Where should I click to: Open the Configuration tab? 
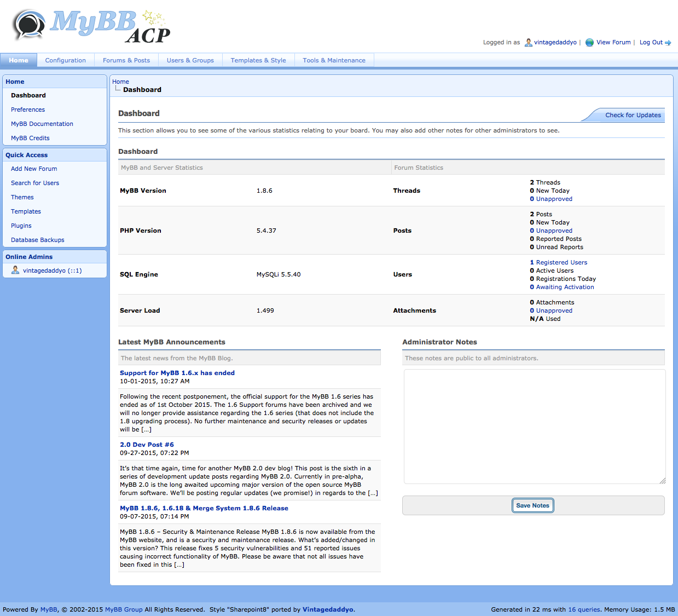[65, 60]
